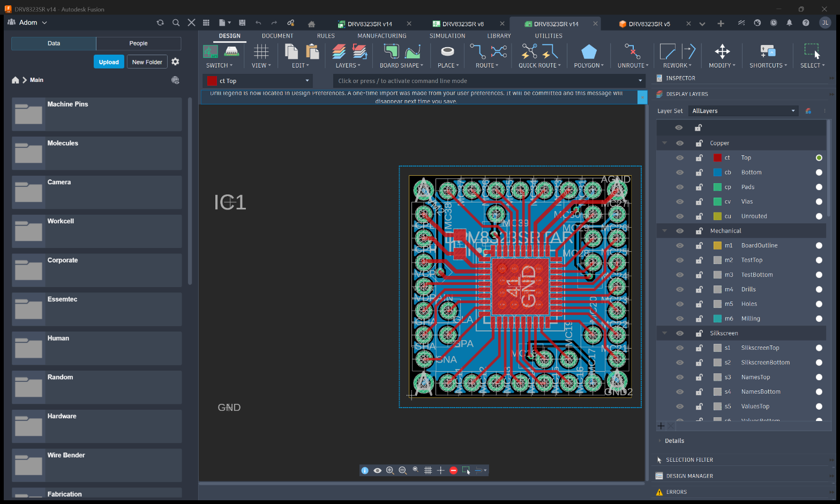This screenshot has height=504, width=840.
Task: Open the command line history dropdown
Action: click(640, 81)
